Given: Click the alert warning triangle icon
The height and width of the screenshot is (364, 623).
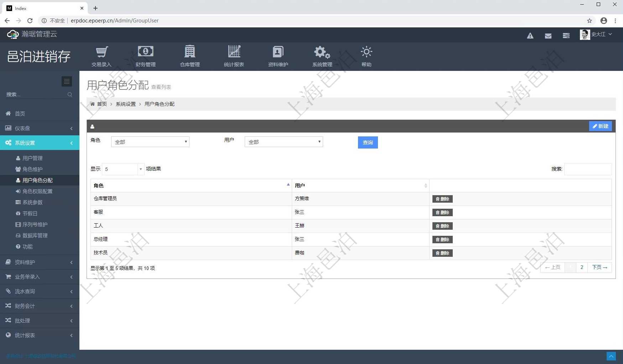Looking at the screenshot, I should click(x=530, y=36).
